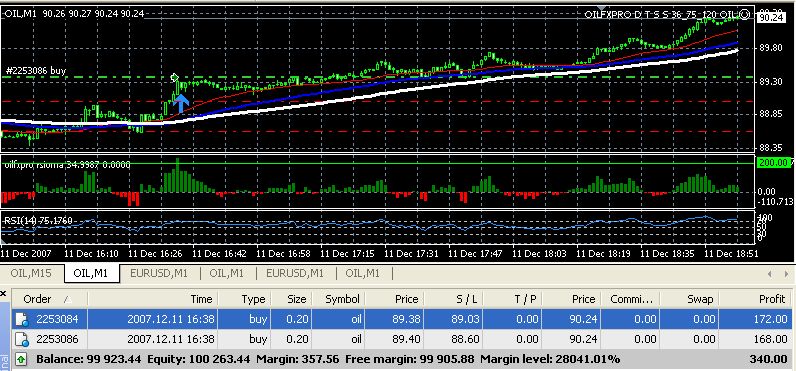Open the last OIL,M1 chart tab

[362, 273]
